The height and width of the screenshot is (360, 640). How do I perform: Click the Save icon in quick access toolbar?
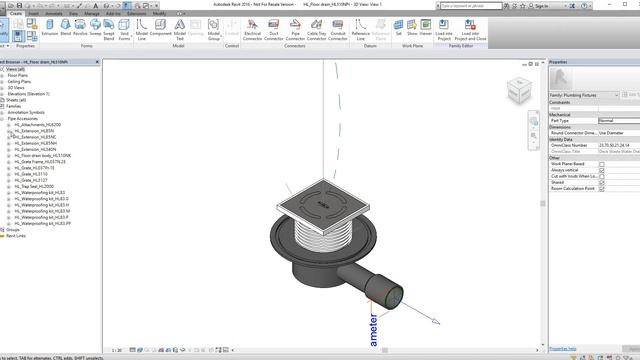tap(19, 6)
